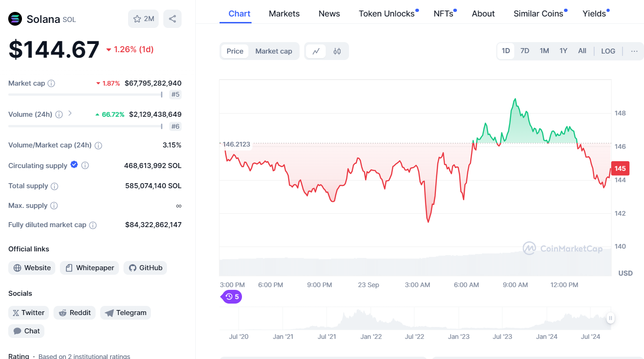The image size is (644, 359).
Task: Click market cap rank #5 badge
Action: tap(175, 95)
